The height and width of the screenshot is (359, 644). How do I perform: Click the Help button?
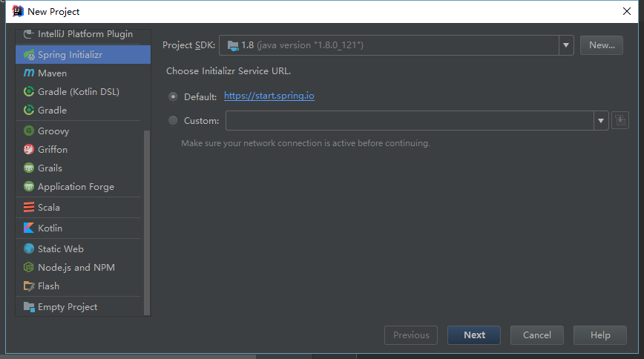(600, 335)
